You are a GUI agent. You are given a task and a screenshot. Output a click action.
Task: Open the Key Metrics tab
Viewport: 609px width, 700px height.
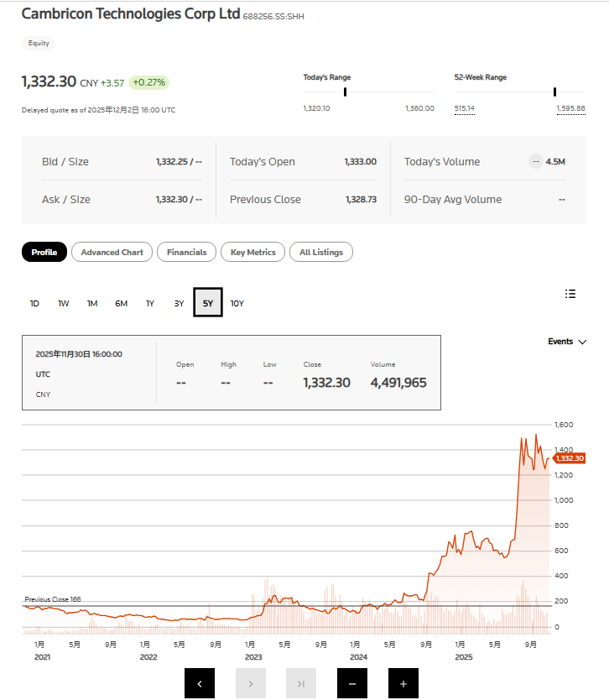[252, 252]
